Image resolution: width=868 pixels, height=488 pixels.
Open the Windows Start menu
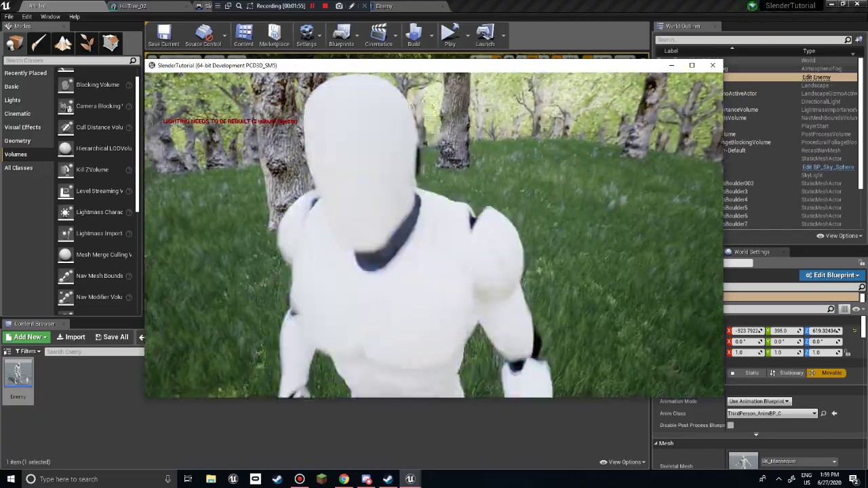(10, 479)
